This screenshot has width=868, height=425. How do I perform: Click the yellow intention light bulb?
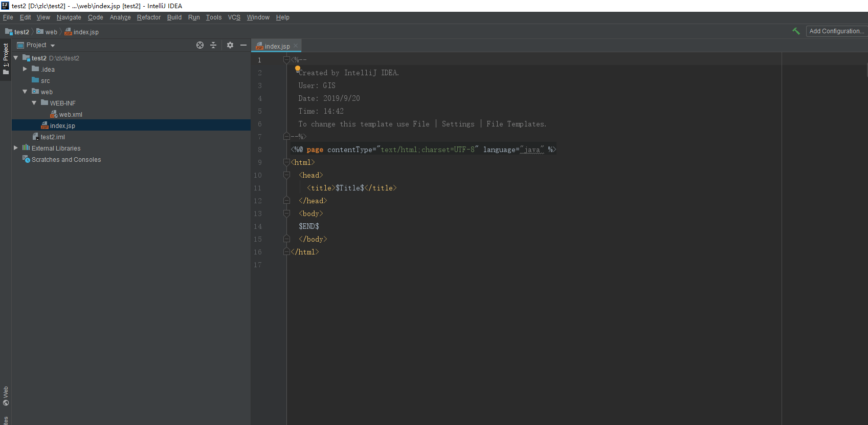pyautogui.click(x=298, y=68)
